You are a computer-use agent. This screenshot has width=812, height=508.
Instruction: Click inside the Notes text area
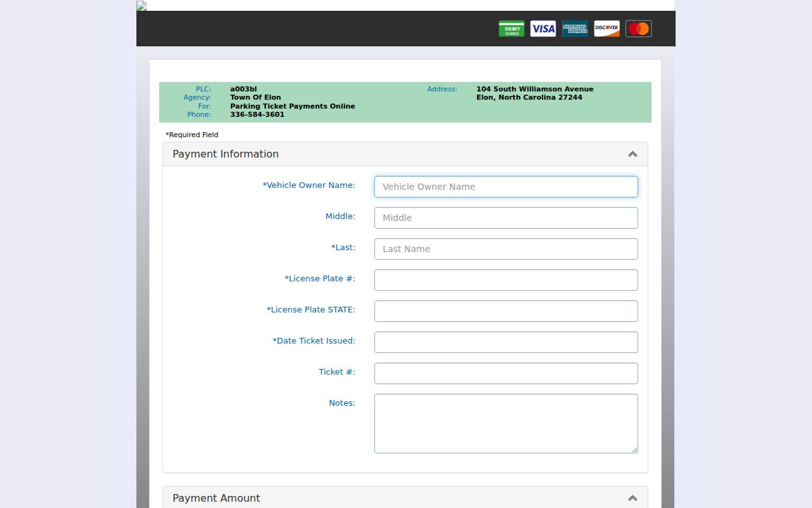click(506, 424)
